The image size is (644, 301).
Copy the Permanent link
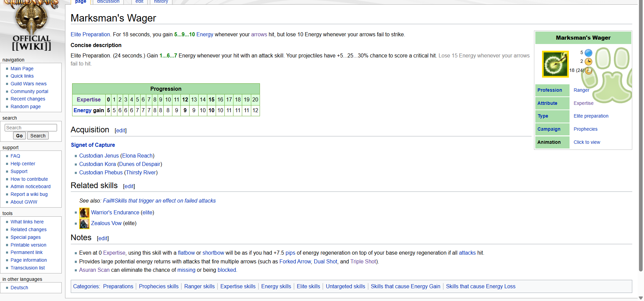(26, 252)
